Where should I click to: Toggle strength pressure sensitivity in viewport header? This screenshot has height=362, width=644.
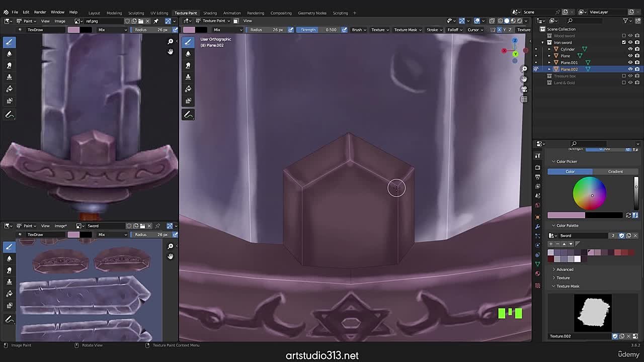(x=344, y=30)
